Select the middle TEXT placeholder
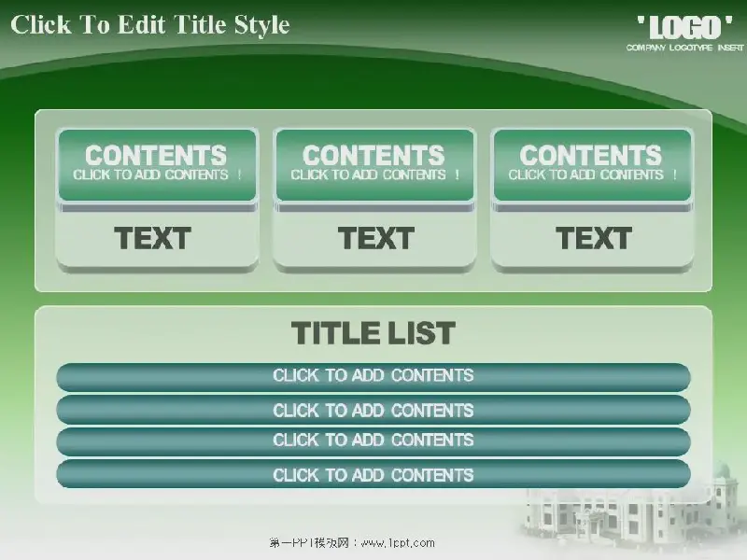 tap(375, 239)
